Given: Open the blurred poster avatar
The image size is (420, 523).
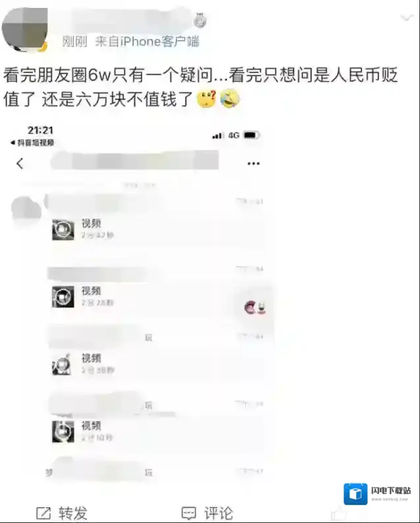Looking at the screenshot, I should pos(25,30).
